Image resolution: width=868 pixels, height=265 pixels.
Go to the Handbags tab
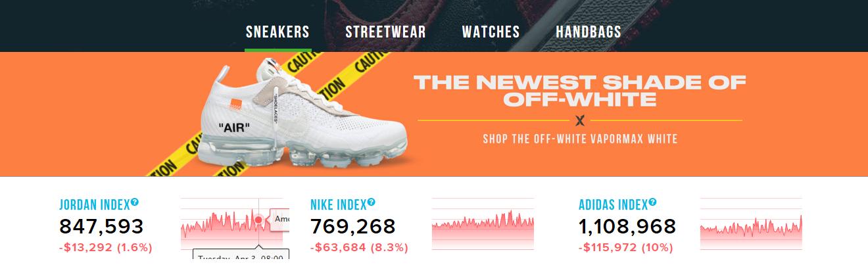(589, 32)
